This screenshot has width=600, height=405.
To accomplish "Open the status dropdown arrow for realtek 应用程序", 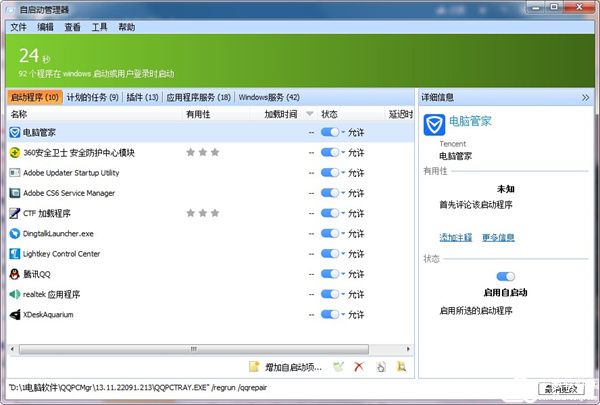I will click(343, 294).
